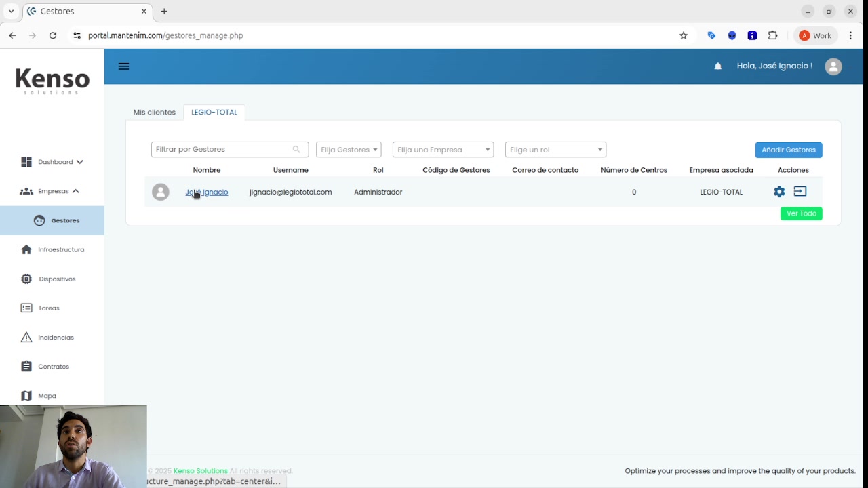Image resolution: width=868 pixels, height=488 pixels.
Task: Focus the Filtrar por Gestores search field
Action: tap(222, 150)
